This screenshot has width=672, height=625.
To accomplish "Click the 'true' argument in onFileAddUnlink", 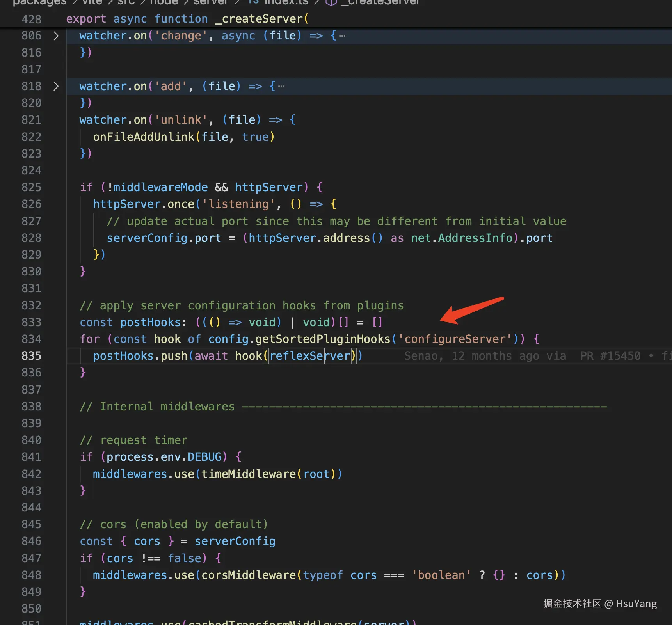I will pos(255,137).
